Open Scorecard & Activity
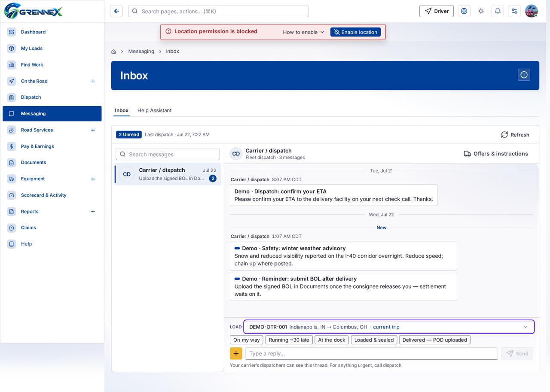550x392 pixels. [x=52, y=195]
